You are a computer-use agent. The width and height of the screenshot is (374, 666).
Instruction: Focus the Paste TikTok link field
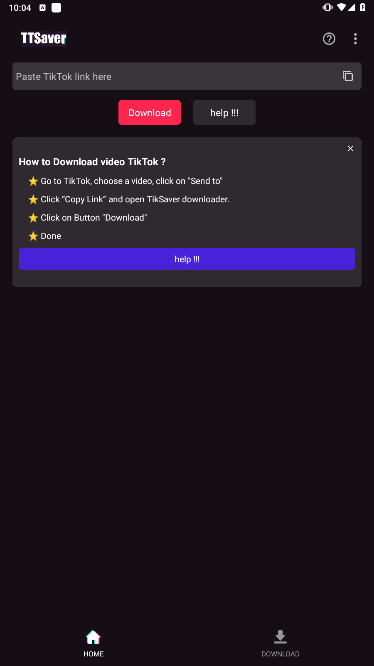pyautogui.click(x=174, y=76)
